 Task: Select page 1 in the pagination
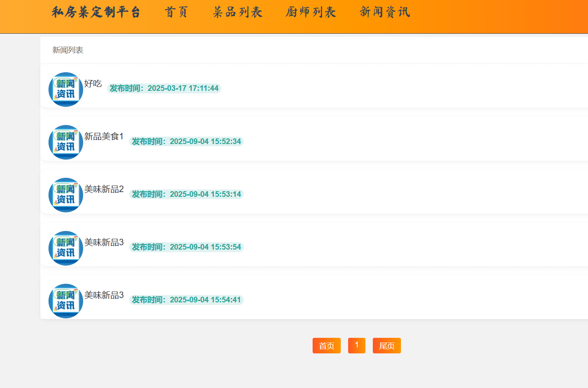click(357, 345)
